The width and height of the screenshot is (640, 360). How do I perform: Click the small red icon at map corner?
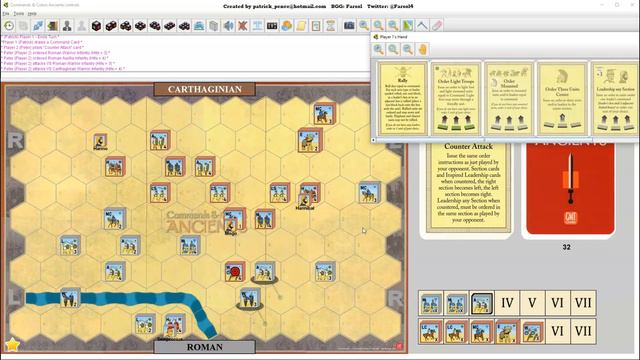pos(399,346)
